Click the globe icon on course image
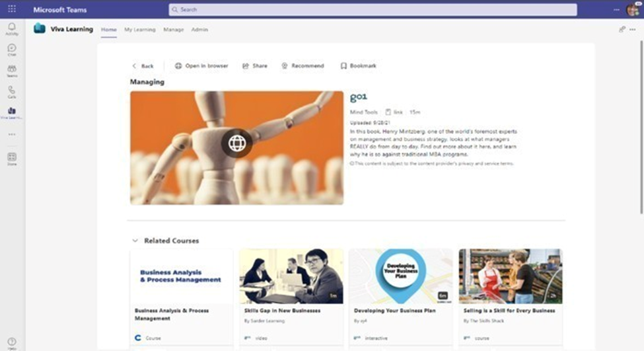 [x=237, y=143]
